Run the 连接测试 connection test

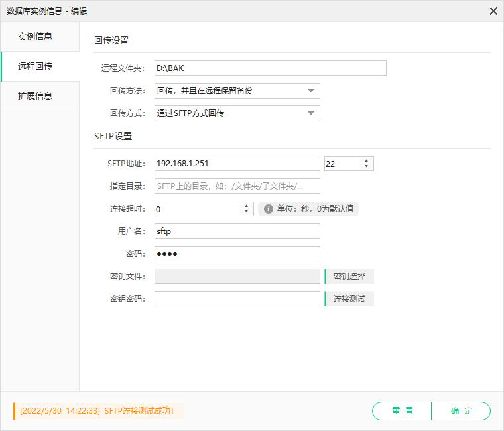[349, 298]
